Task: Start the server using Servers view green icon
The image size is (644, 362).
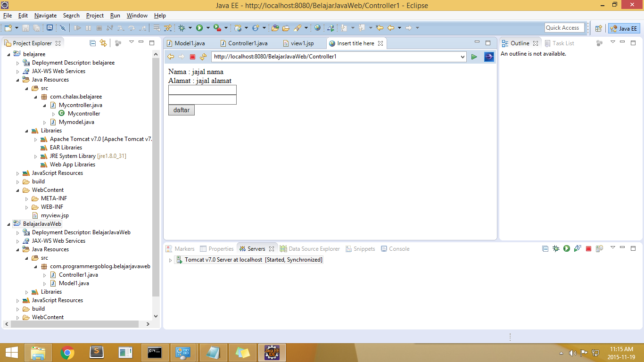Action: point(567,248)
